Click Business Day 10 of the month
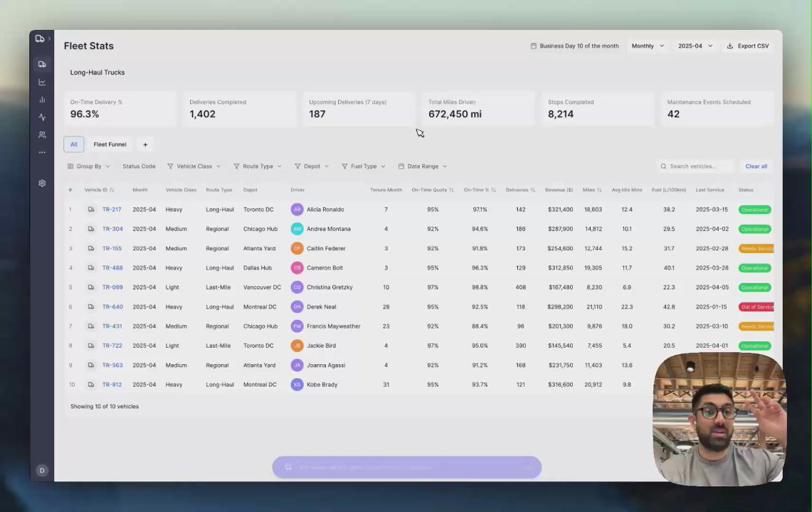 (x=574, y=46)
